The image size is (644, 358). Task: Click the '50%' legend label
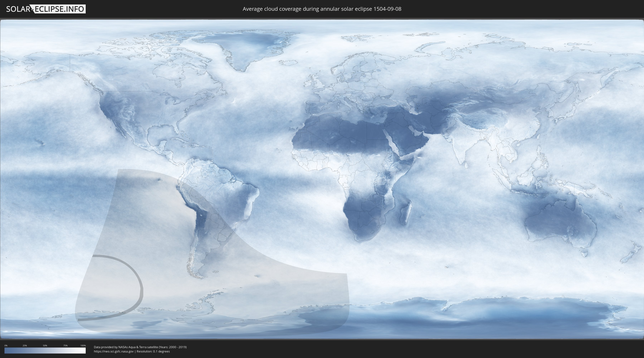[x=45, y=345]
